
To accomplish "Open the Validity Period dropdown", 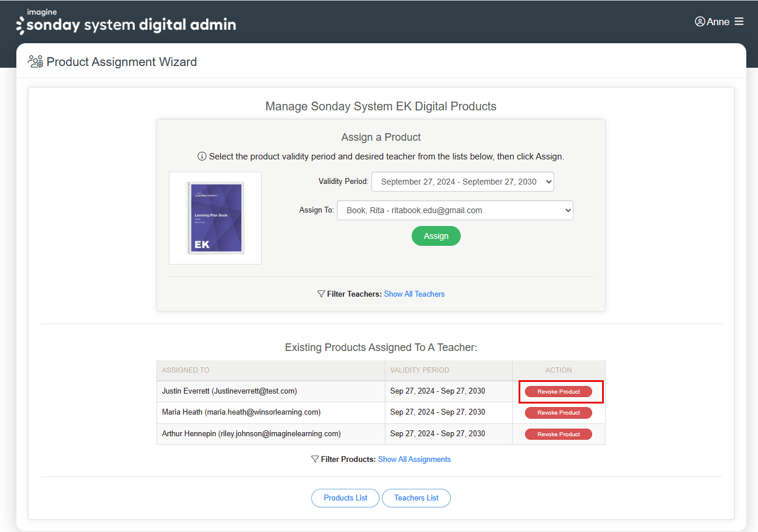I will 463,182.
